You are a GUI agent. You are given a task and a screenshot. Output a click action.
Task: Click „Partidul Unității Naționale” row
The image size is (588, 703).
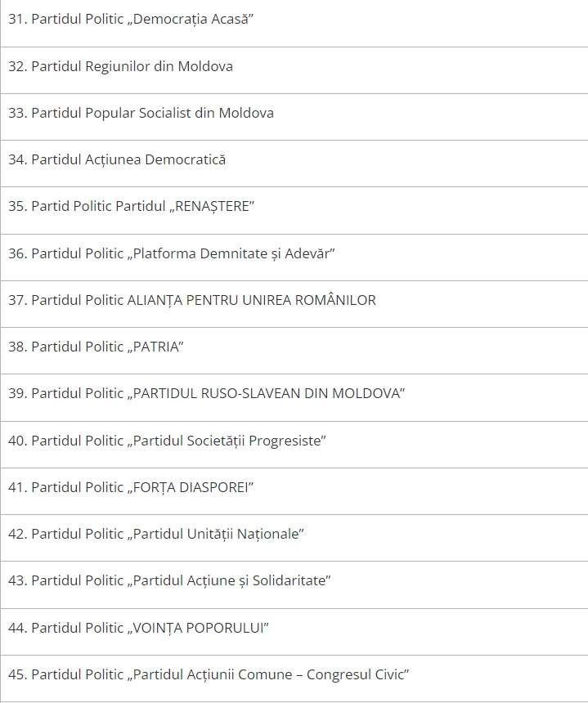click(x=294, y=538)
